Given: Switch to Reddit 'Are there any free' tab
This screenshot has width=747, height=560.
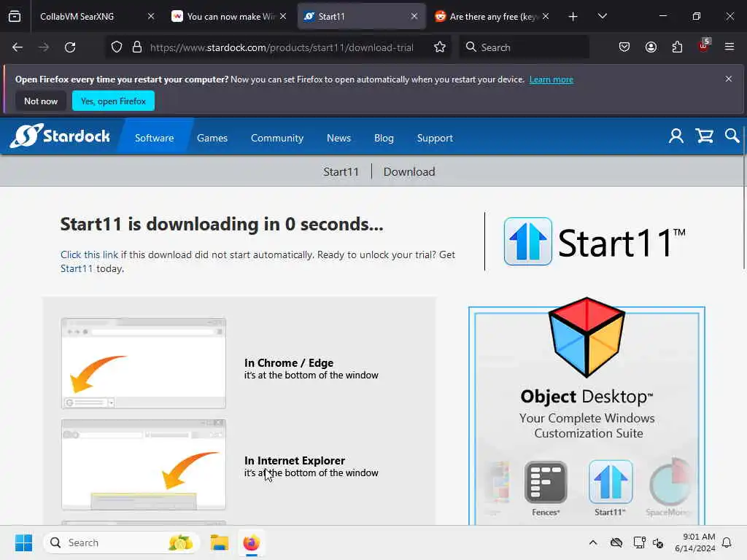Looking at the screenshot, I should (486, 17).
